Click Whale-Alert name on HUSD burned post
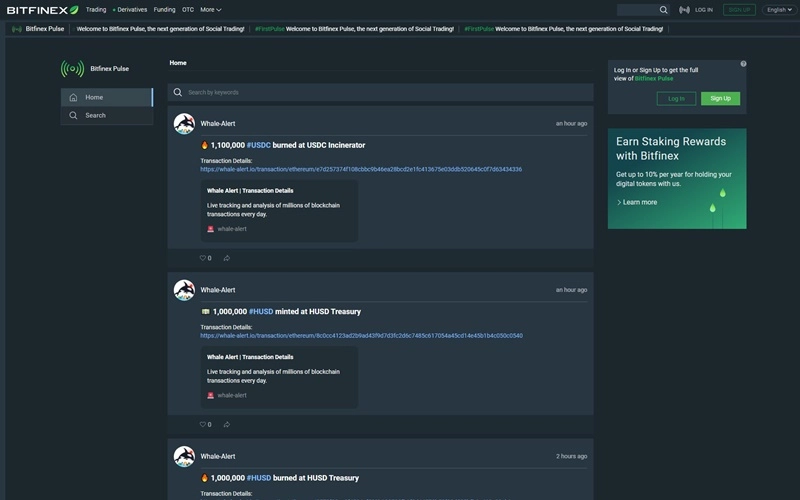The width and height of the screenshot is (800, 500). [218, 456]
